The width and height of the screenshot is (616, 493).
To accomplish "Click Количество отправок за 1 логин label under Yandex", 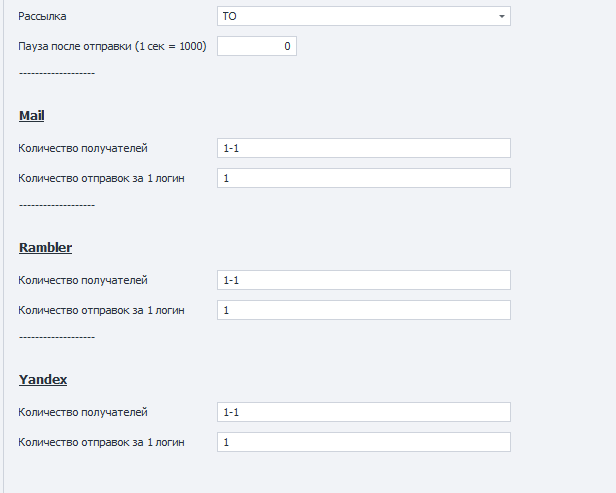I will [101, 443].
